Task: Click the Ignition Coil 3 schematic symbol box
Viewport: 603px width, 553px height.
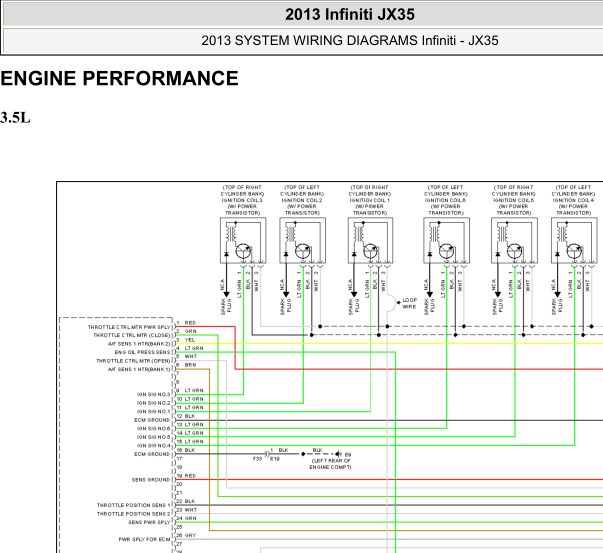Action: (x=243, y=240)
